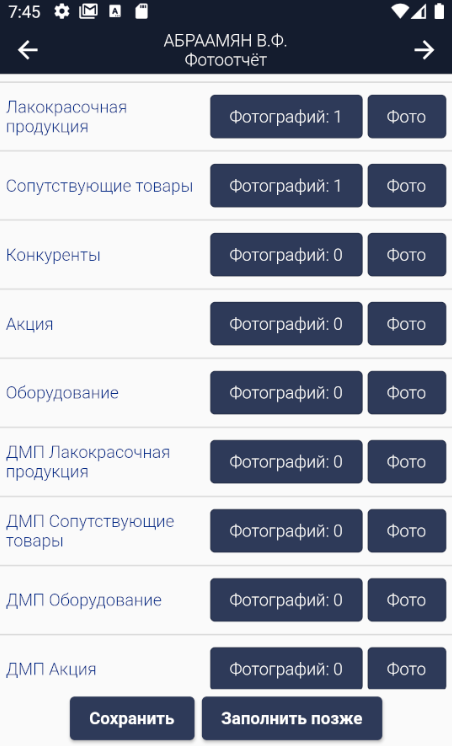The image size is (452, 746).
Task: Select the Конкуренты category label
Action: point(53,255)
